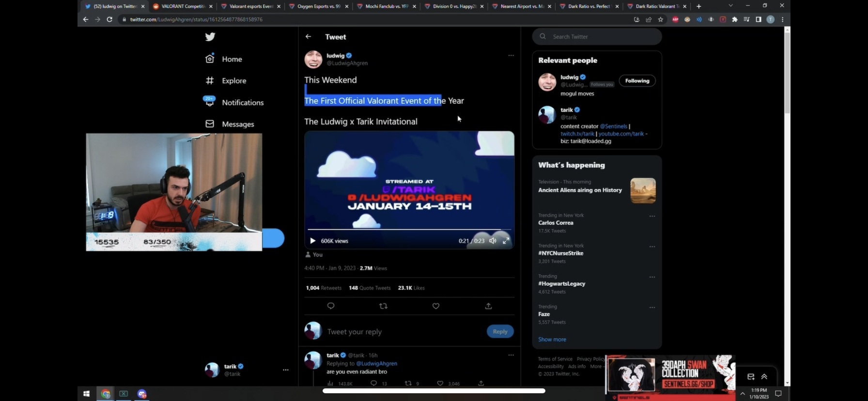Open a new browser tab
Image resolution: width=868 pixels, height=401 pixels.
pos(698,6)
